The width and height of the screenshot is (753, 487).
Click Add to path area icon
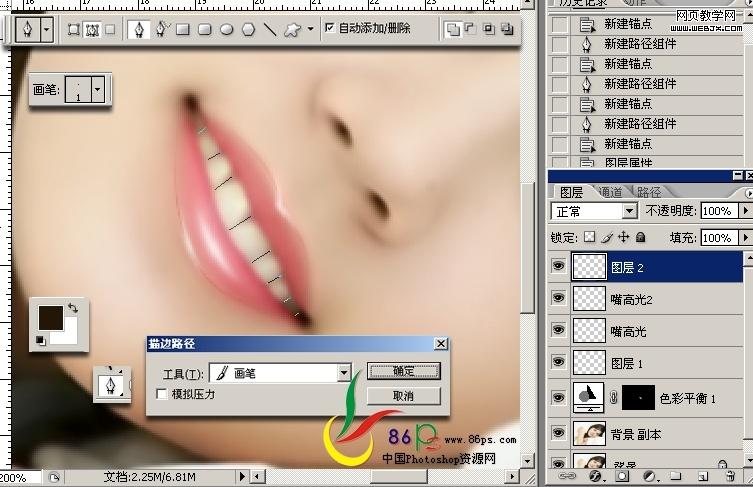[x=452, y=29]
